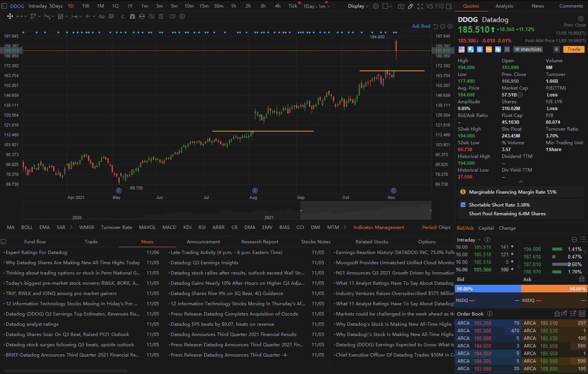Screen dimensions: 588x374
Task: Click the blue 50.00% bid ratio bar
Action: [488, 289]
